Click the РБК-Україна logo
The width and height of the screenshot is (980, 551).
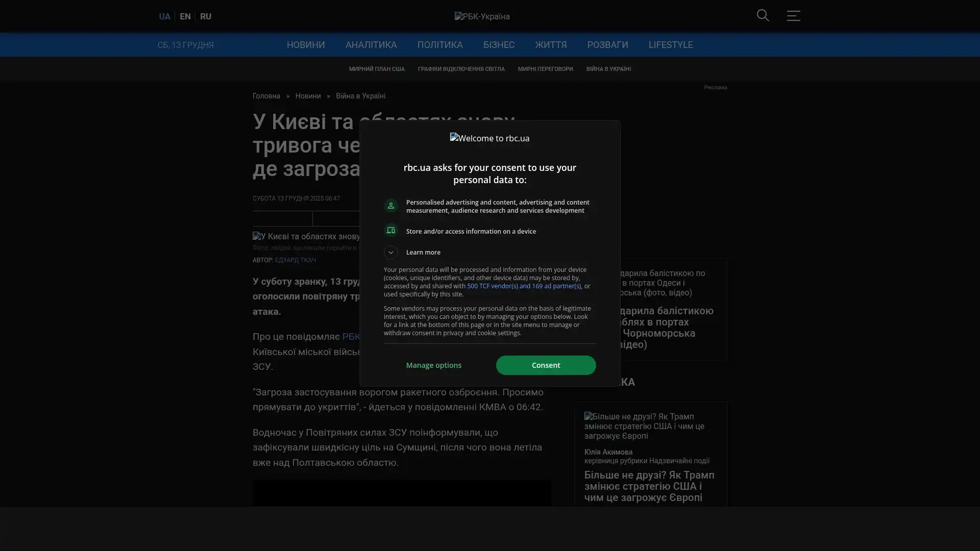[x=482, y=16]
